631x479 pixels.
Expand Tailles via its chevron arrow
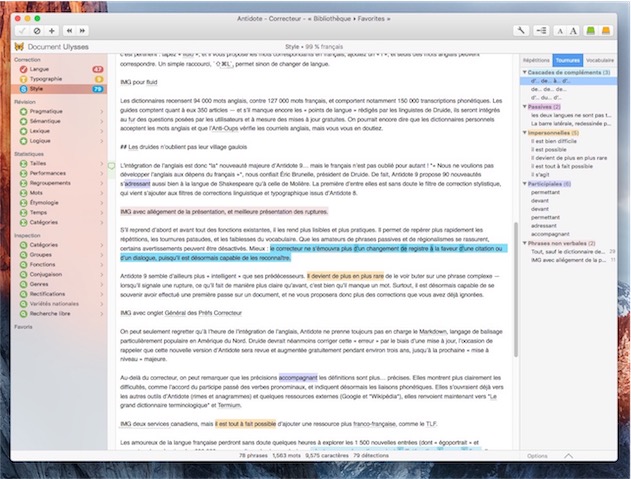[101, 164]
